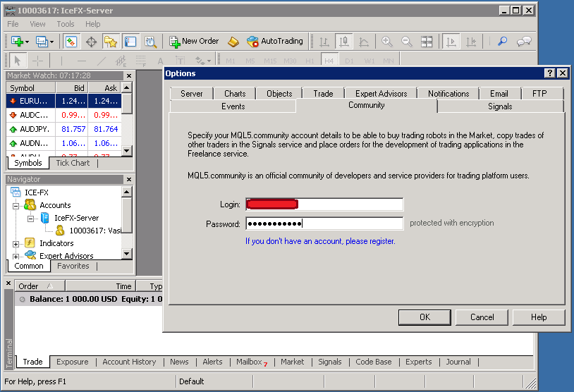Screen dimensions: 574x392
Task: Open the chat bubbles icon
Action: 524,42
